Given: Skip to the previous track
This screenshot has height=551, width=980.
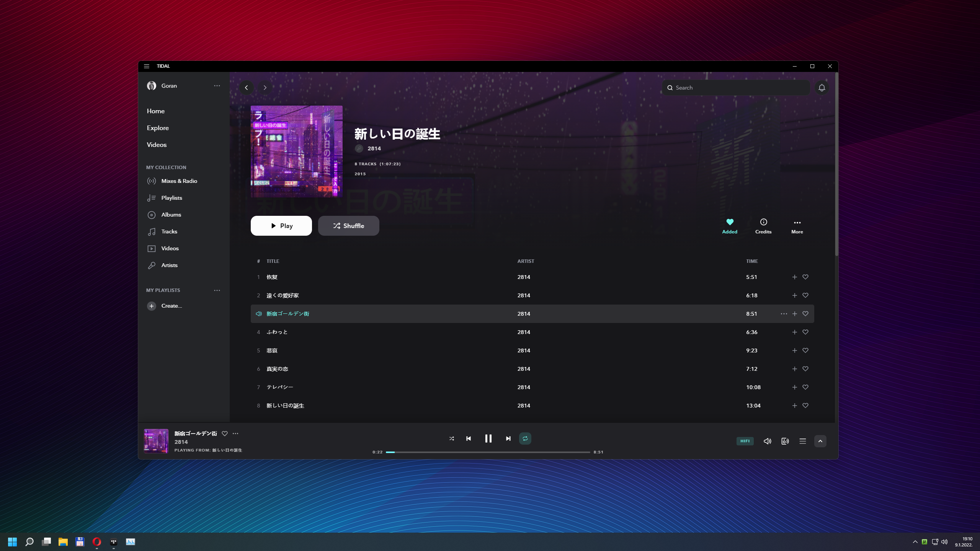Looking at the screenshot, I should [469, 439].
